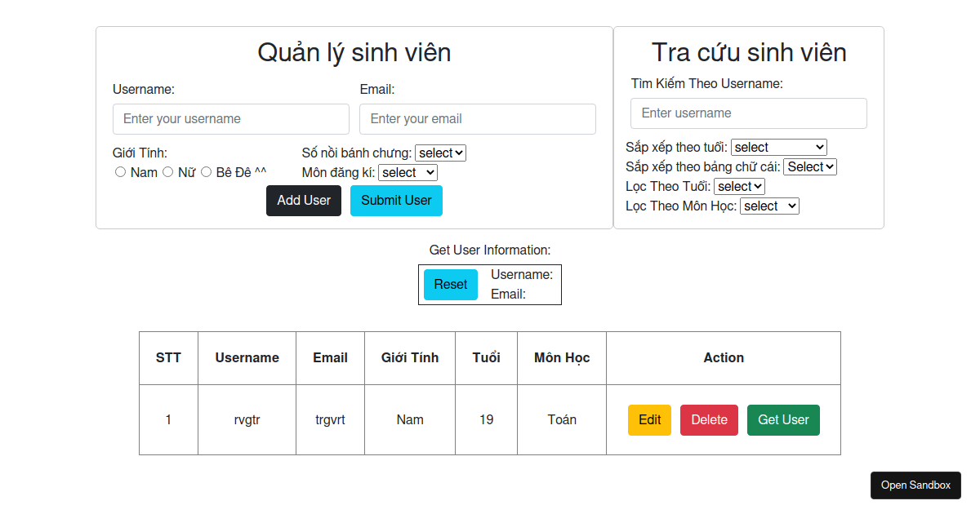Click the Quản lý sinh viên heading
This screenshot has width=980, height=514.
pyautogui.click(x=354, y=52)
